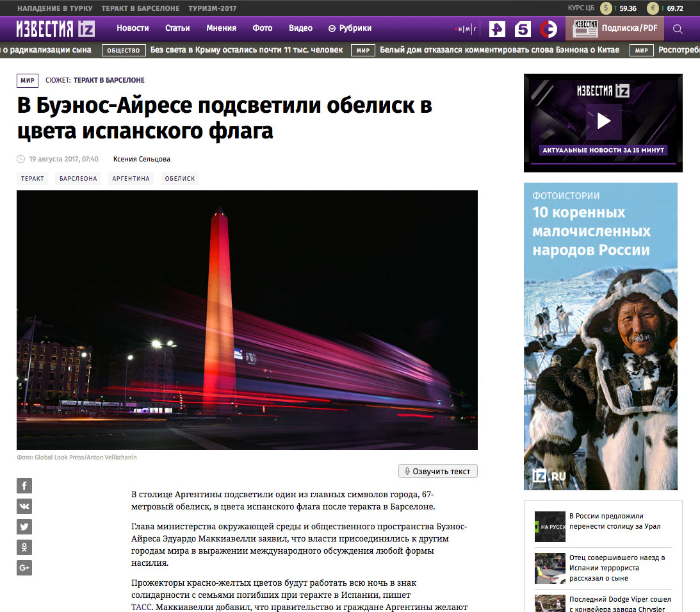Click the dollar rate value 59.36
700x612 pixels.
[628, 8]
